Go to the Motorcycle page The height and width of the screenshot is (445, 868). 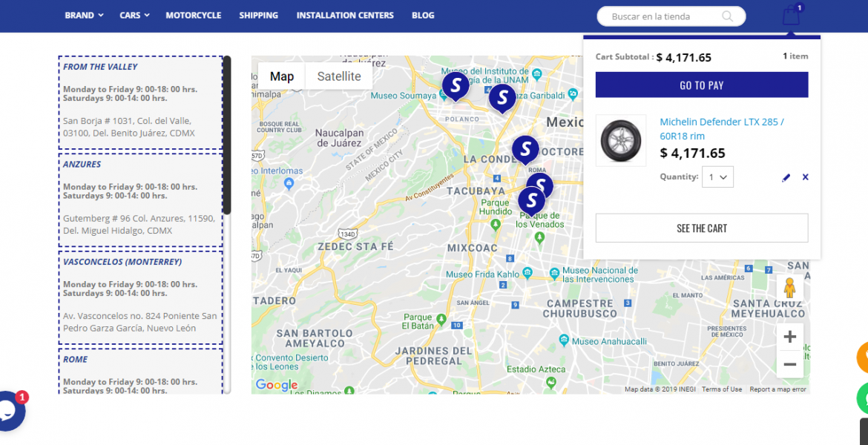193,16
